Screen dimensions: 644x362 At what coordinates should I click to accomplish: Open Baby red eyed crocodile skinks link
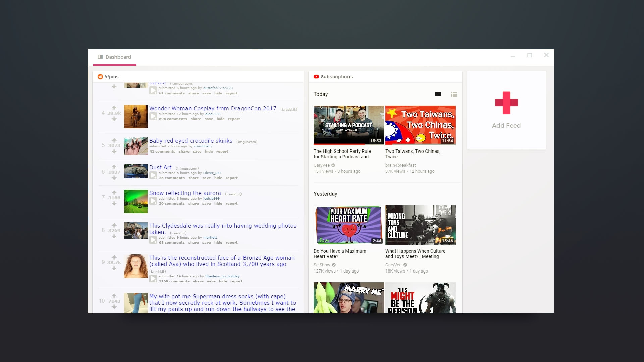coord(191,141)
